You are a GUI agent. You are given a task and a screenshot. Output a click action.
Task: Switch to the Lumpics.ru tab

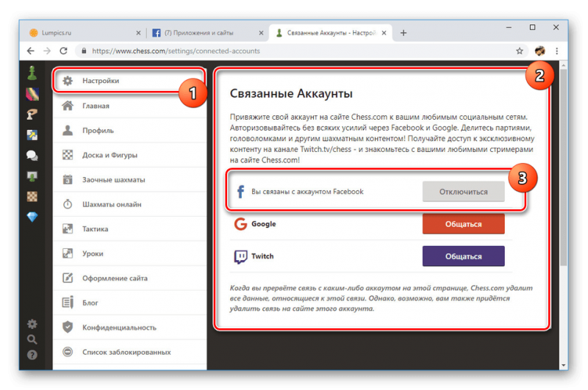coord(85,33)
